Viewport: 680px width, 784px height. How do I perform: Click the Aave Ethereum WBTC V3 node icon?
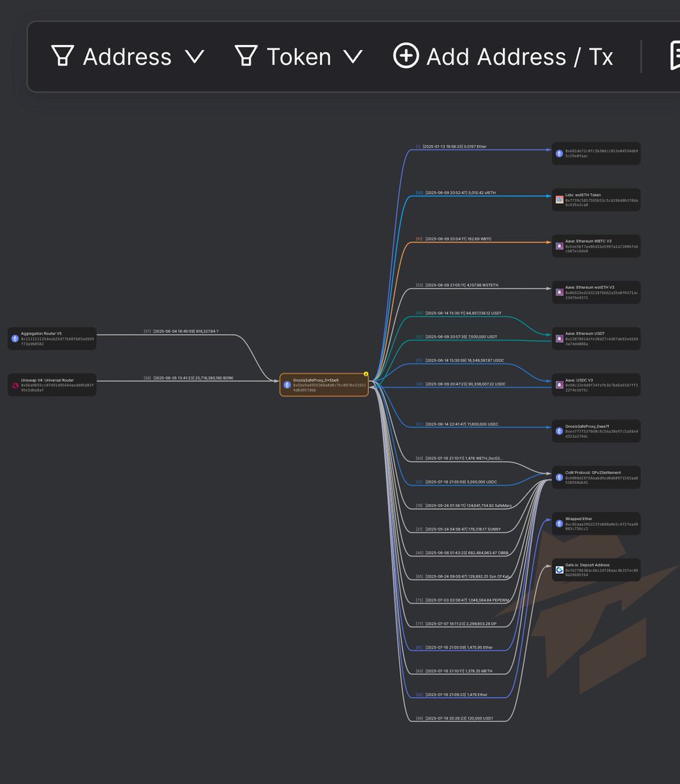[559, 246]
